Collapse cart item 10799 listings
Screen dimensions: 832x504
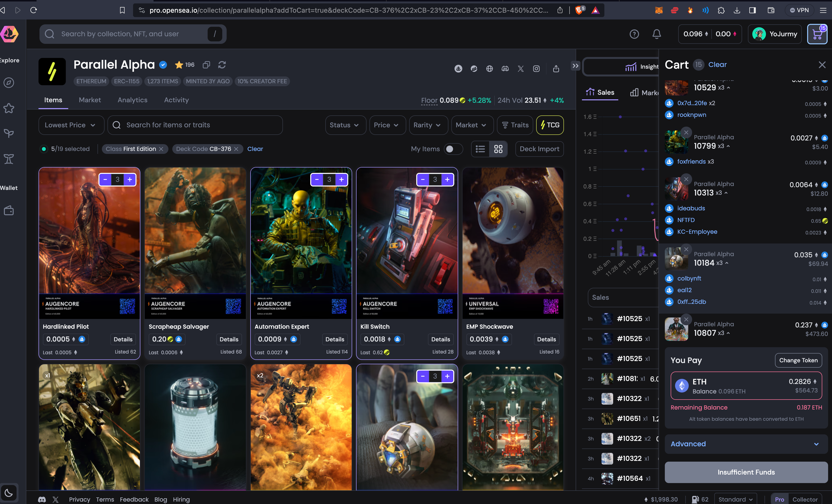click(x=728, y=146)
